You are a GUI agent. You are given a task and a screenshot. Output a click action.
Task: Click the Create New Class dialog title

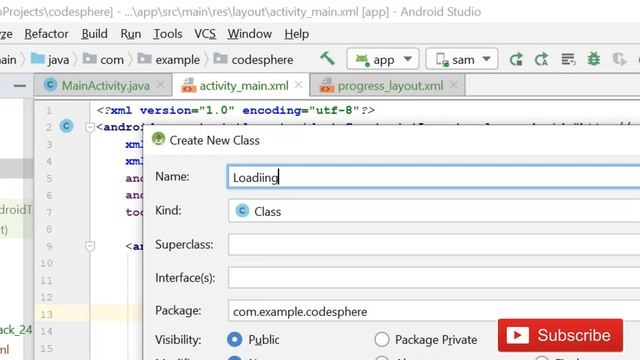coord(215,140)
